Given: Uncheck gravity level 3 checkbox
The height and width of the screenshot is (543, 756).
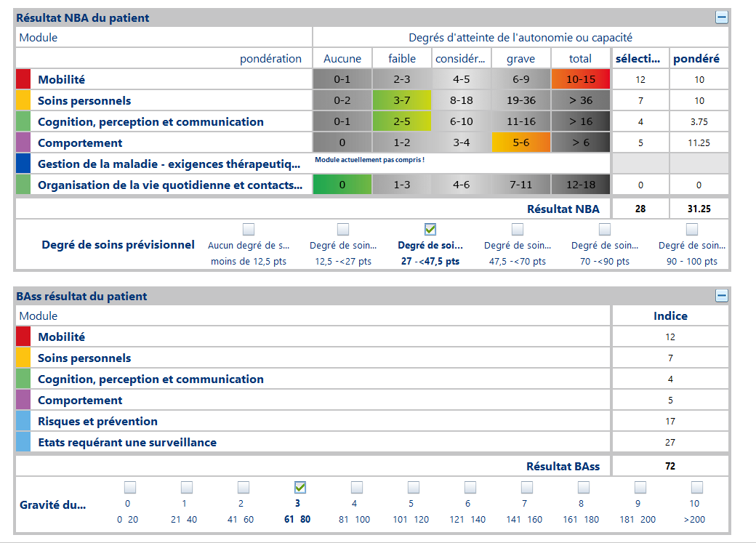Looking at the screenshot, I should [300, 487].
